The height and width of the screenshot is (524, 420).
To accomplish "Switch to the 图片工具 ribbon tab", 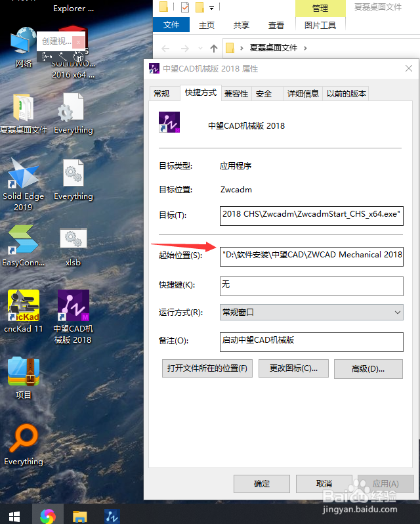I will 320,25.
